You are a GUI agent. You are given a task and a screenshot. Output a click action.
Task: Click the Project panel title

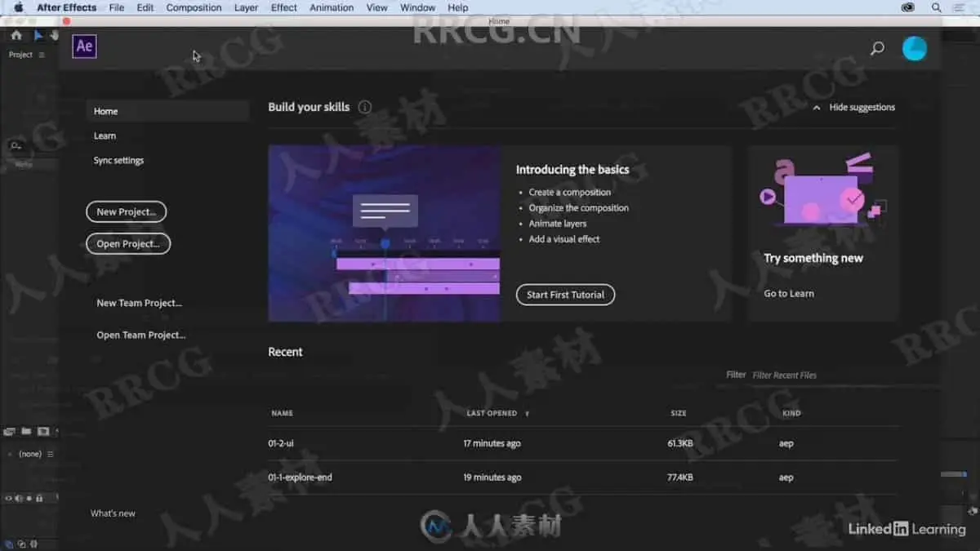(20, 55)
